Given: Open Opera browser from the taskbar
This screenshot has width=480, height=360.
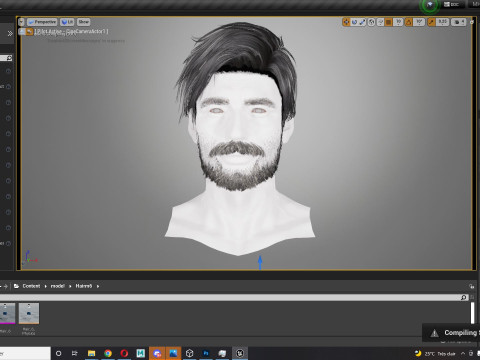Looking at the screenshot, I should 124,353.
